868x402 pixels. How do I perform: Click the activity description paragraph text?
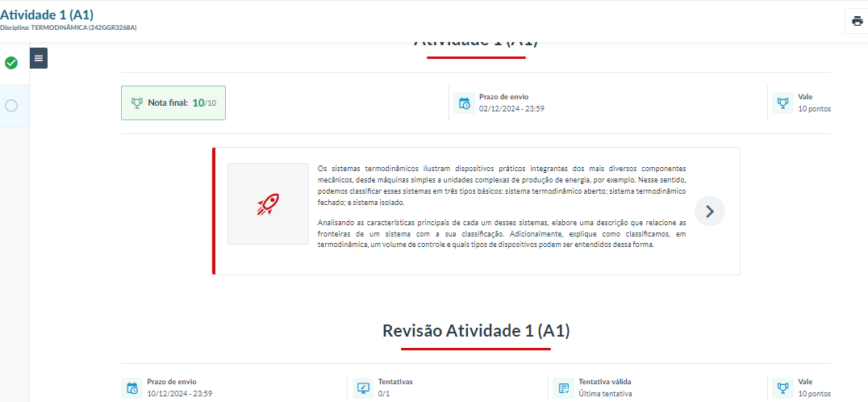501,186
